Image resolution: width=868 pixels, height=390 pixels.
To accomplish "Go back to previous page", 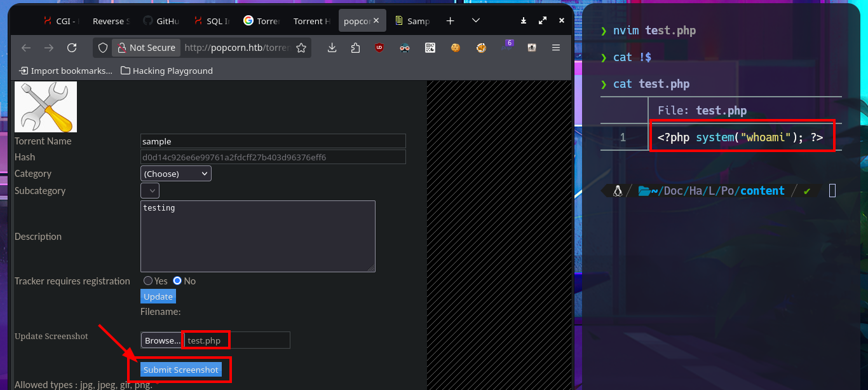I will pyautogui.click(x=26, y=48).
